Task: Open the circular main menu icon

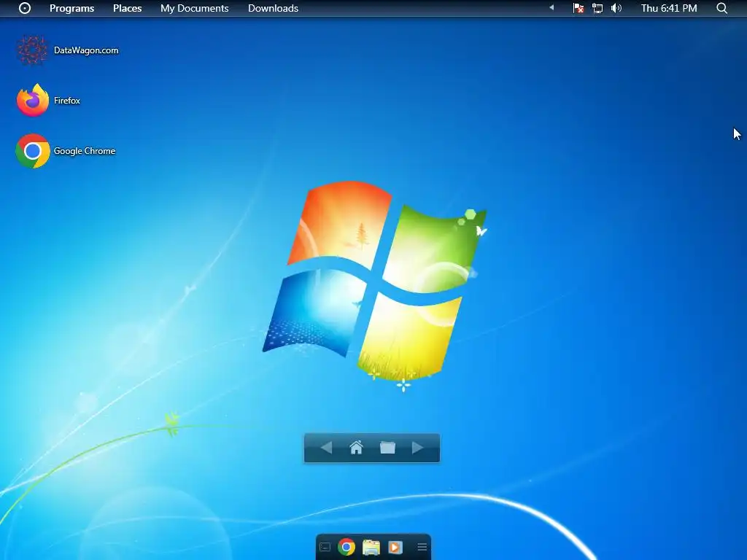Action: [25, 8]
